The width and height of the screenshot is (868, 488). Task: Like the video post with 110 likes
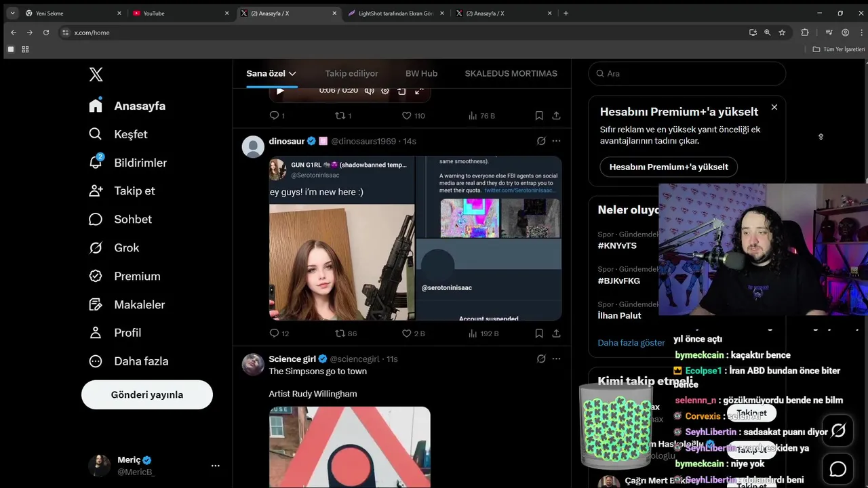point(413,116)
